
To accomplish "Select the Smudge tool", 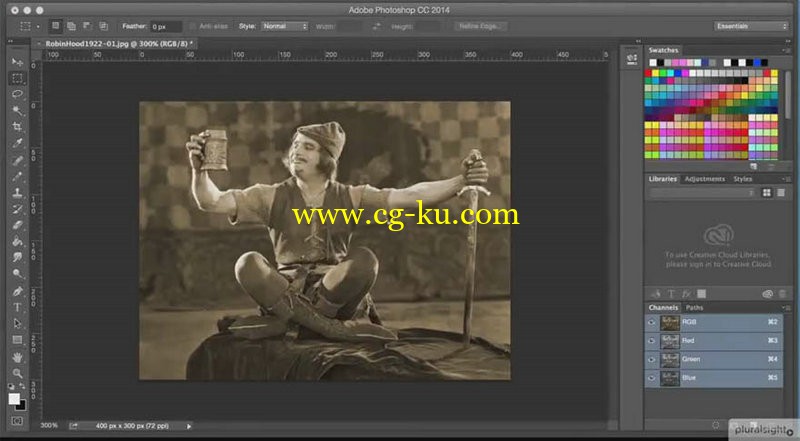I will pyautogui.click(x=17, y=257).
